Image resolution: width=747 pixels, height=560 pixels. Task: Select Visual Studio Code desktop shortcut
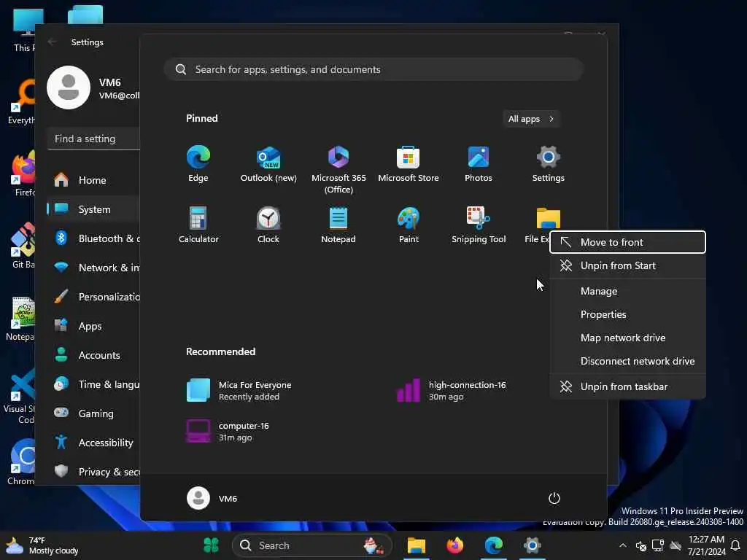click(20, 396)
